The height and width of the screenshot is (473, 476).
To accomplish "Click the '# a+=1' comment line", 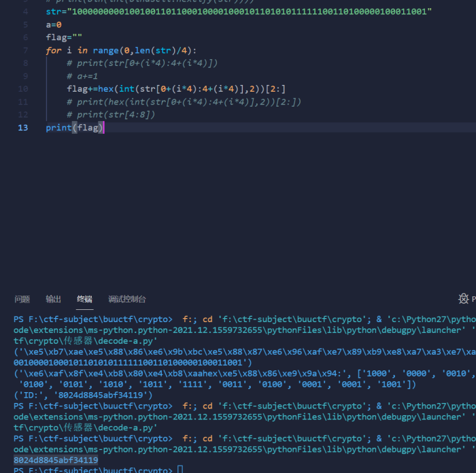I will pos(82,76).
